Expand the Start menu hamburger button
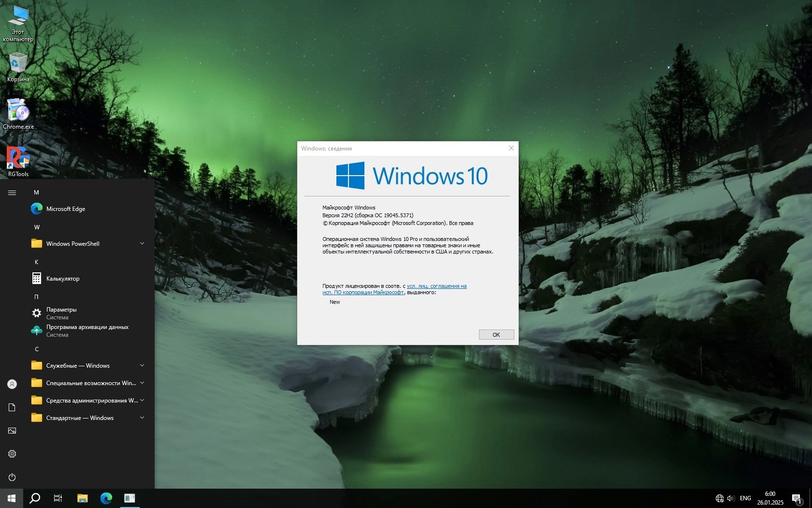This screenshot has height=508, width=812. point(12,193)
